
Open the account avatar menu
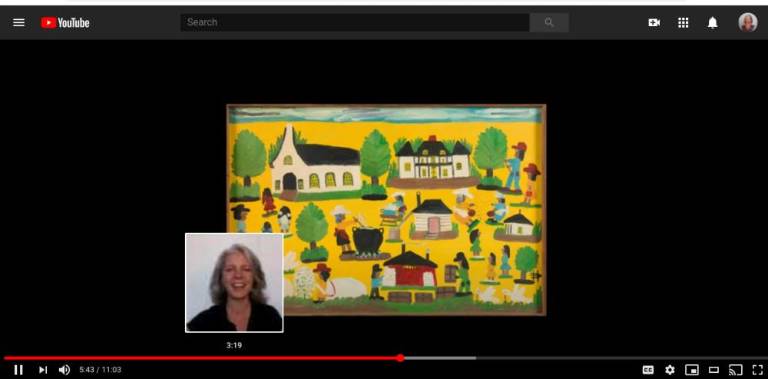tap(748, 23)
